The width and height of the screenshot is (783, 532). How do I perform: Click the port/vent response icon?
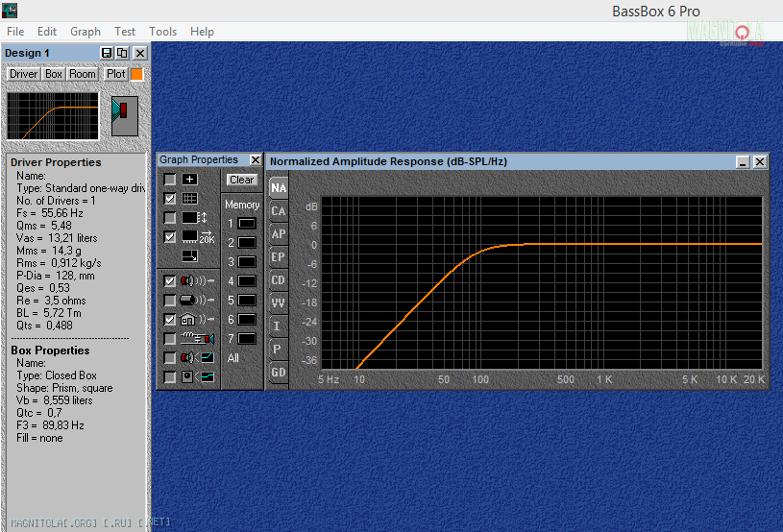tap(197, 300)
